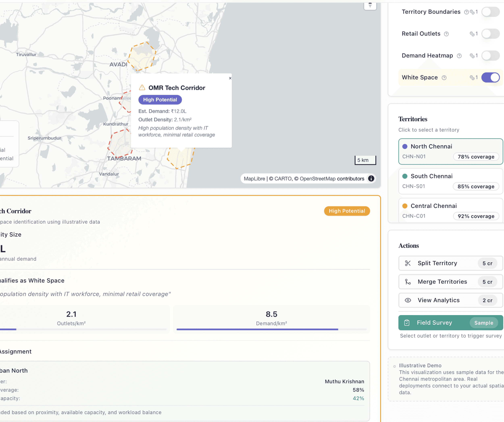This screenshot has height=422, width=504.
Task: Turn on the Retail Outlets toggle
Action: click(490, 34)
